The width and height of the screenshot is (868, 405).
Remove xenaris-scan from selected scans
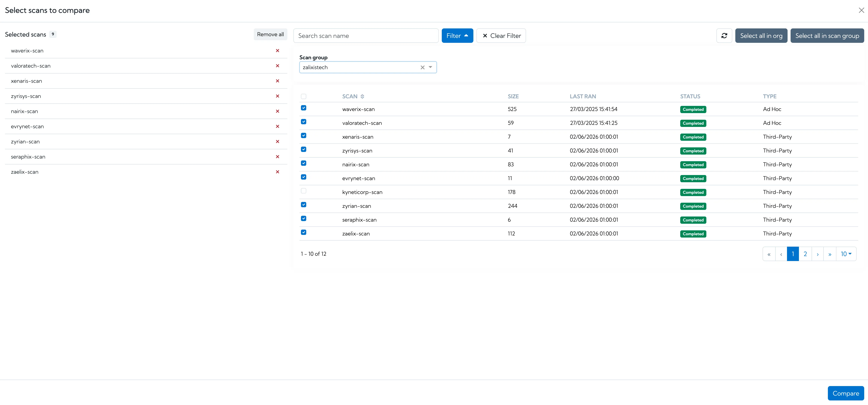[x=277, y=81]
